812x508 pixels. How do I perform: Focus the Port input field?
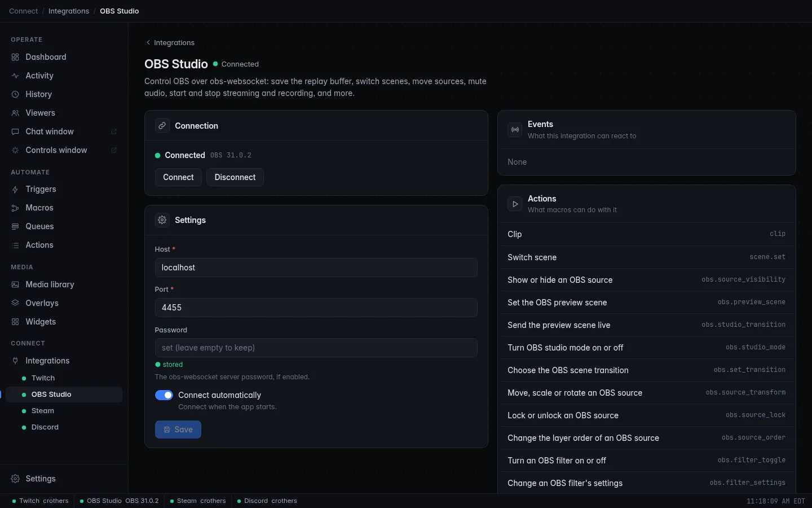tap(316, 308)
